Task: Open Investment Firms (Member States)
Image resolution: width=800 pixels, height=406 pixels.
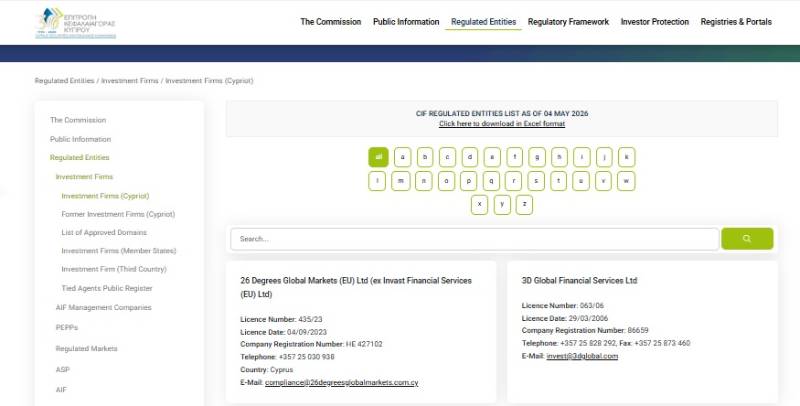Action: [119, 251]
